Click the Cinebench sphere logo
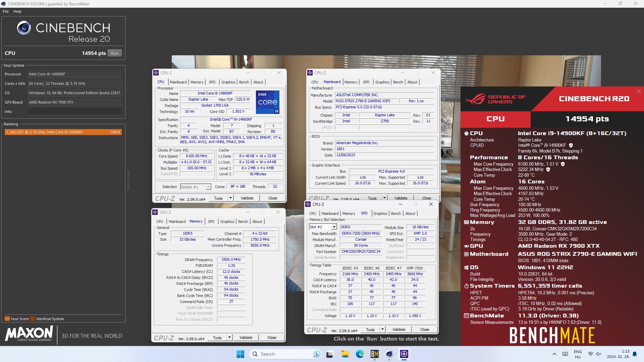 tap(24, 28)
